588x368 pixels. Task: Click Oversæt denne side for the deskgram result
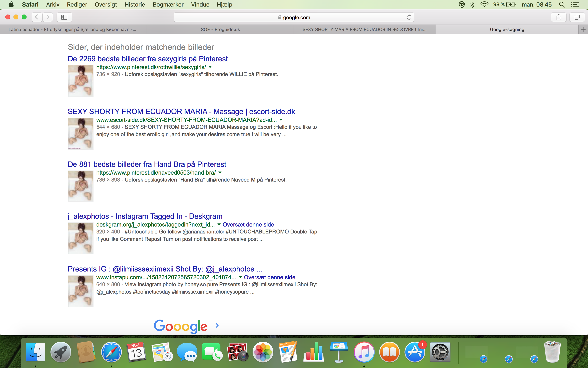pos(248,224)
